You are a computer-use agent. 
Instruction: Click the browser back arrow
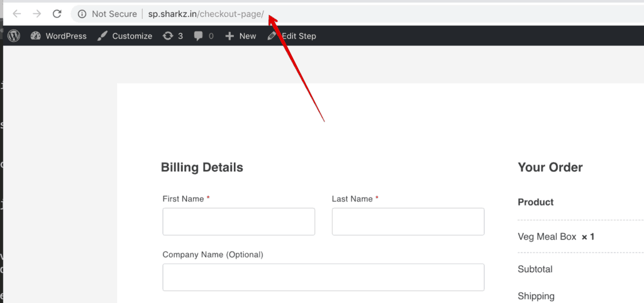coord(17,14)
